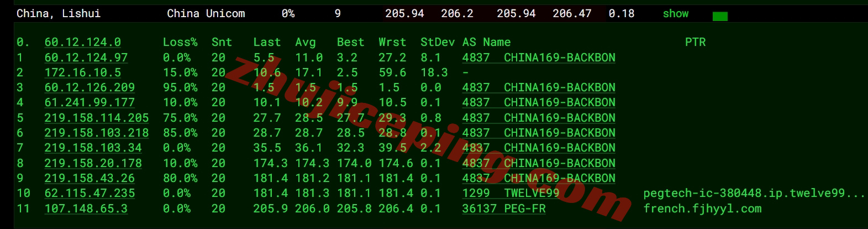Select IP address 61.241.99.177

(90, 102)
